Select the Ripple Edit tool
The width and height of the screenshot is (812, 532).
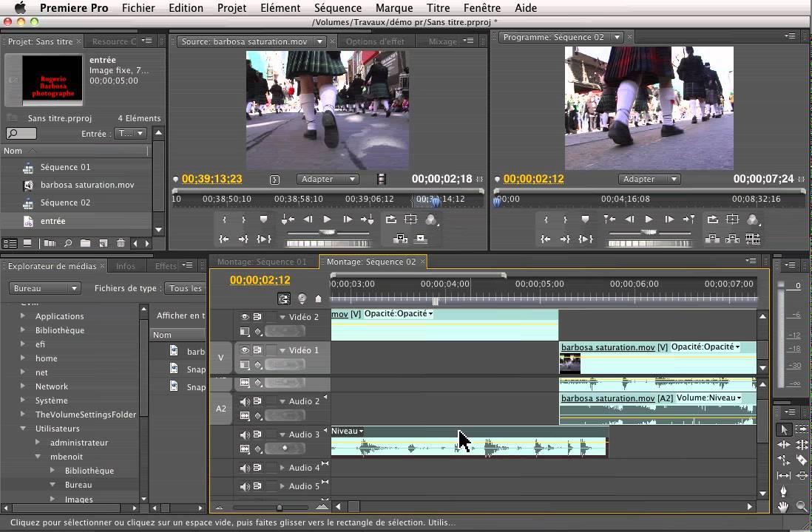pyautogui.click(x=783, y=445)
